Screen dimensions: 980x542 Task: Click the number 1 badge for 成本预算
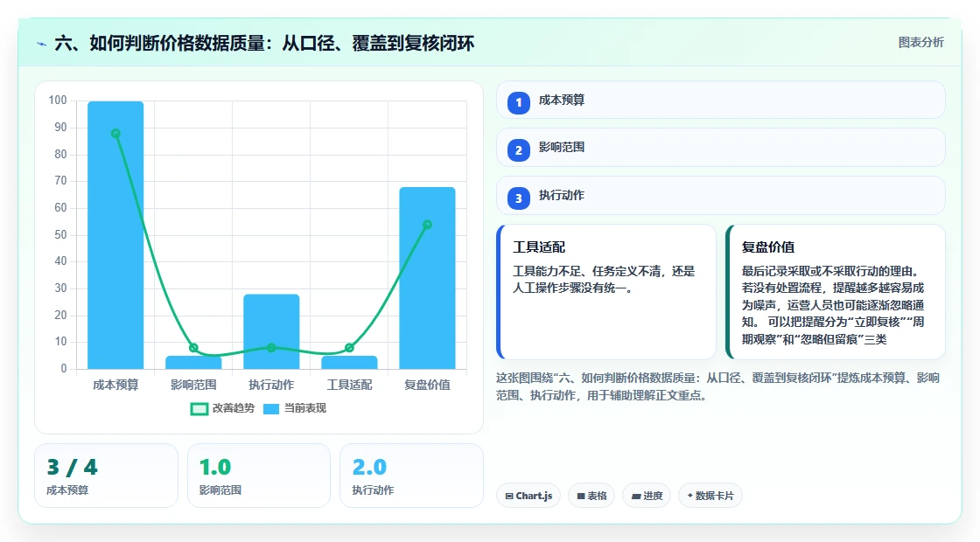[x=518, y=102]
